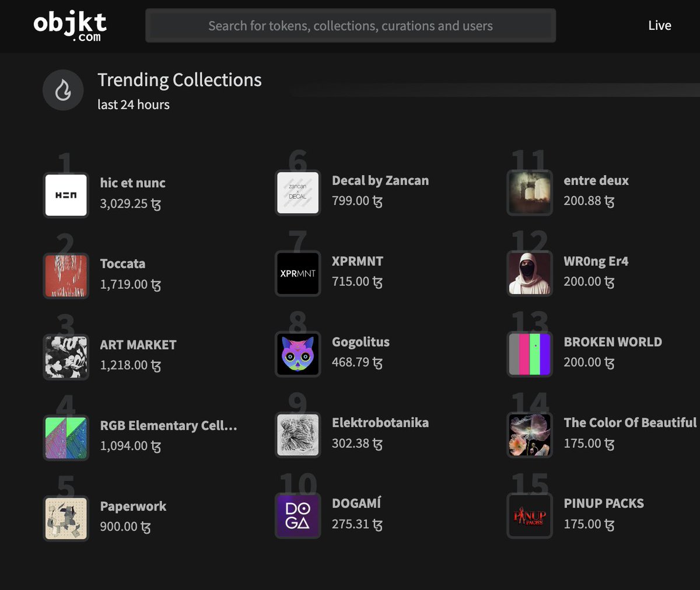Click the 200.00 tez WR0ng Er4 volume
Screen dimensions: 700x590
coord(589,281)
